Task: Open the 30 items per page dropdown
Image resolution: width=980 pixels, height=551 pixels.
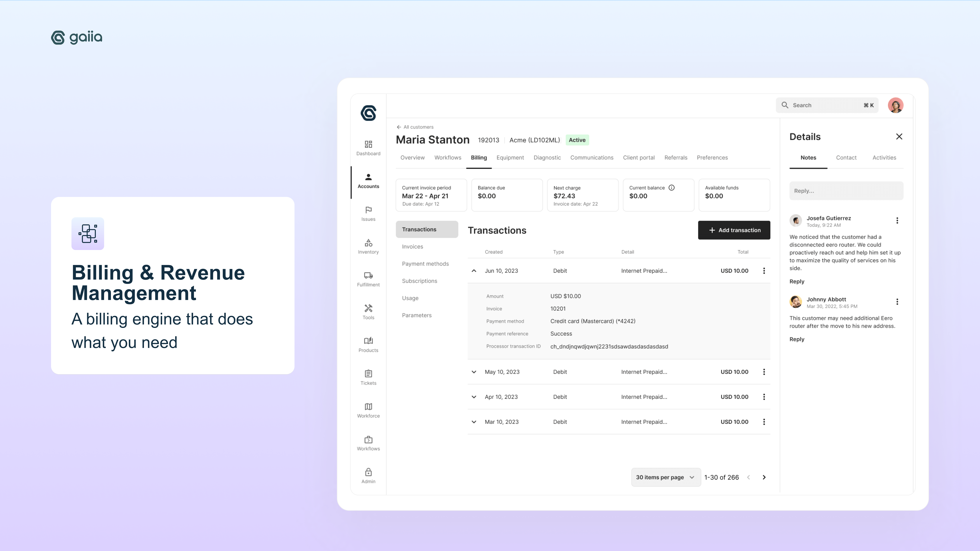Action: pos(665,477)
